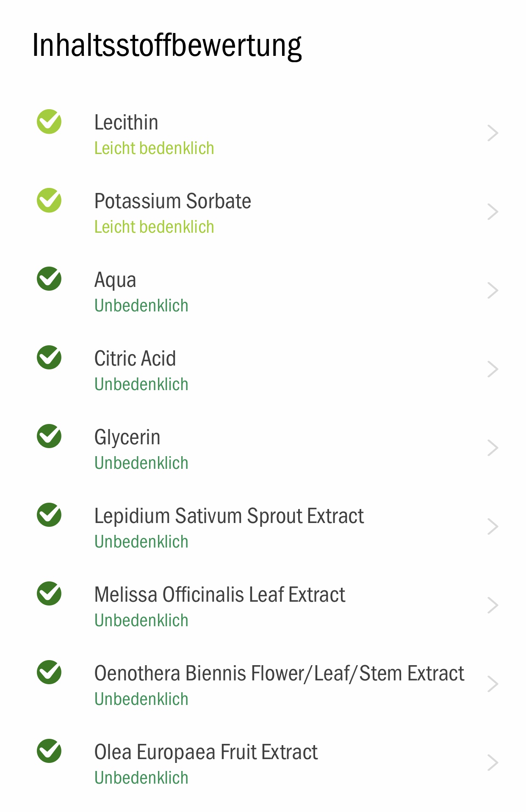
Task: Expand the Glycerin row chevron
Action: tap(493, 448)
